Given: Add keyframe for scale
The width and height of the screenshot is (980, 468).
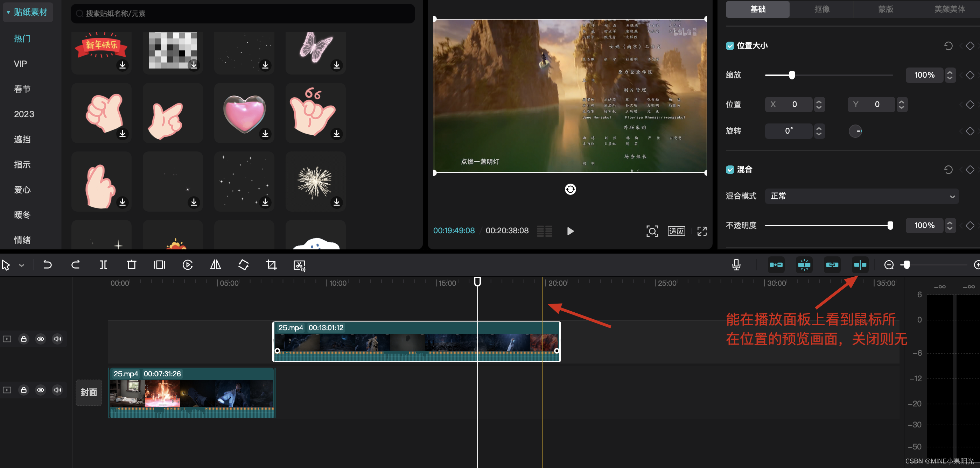Looking at the screenshot, I should click(x=970, y=75).
